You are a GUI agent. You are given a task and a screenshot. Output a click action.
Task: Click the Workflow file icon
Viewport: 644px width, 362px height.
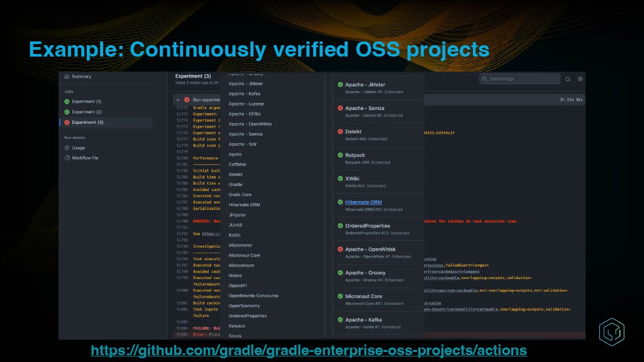67,158
